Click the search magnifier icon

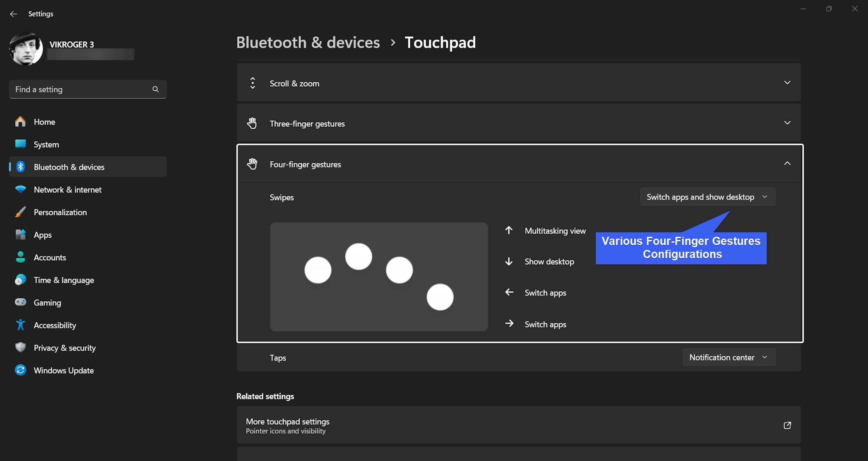tap(155, 89)
